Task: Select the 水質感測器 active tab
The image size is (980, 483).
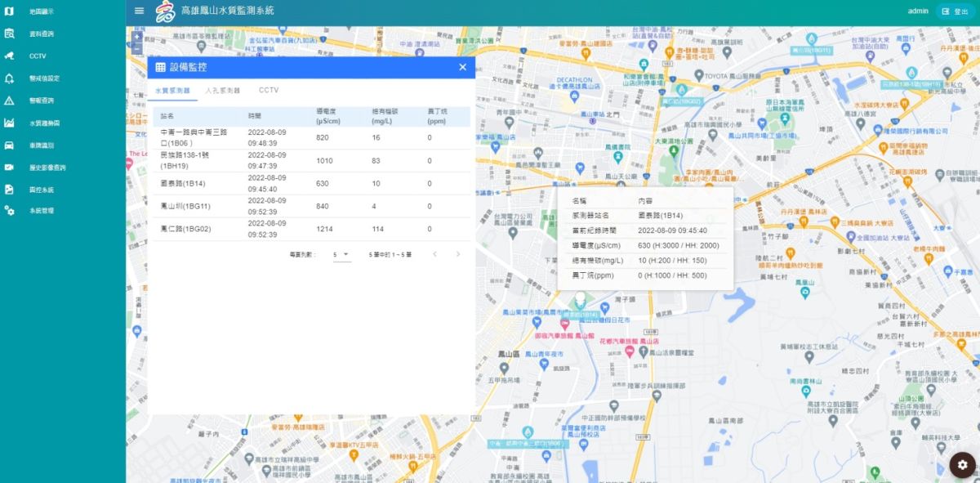Action: pos(174,90)
